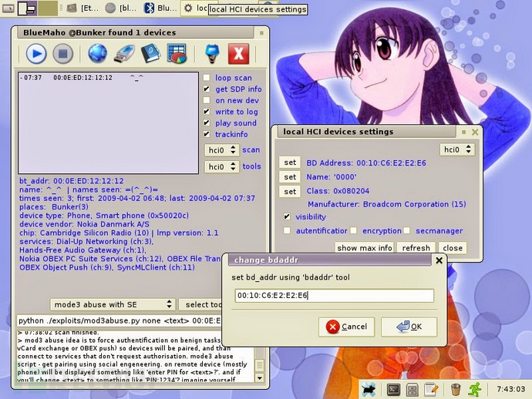
Task: Toggle the loop scan checkbox
Action: [207, 78]
